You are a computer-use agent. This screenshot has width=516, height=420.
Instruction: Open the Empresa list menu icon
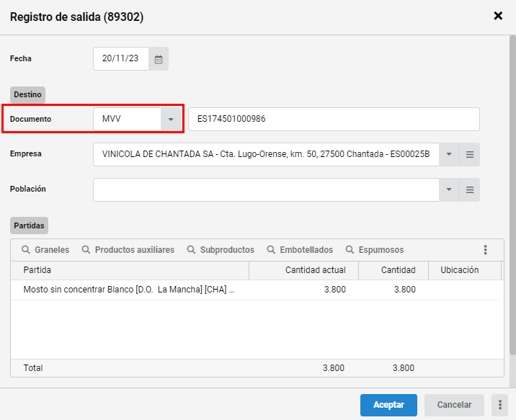[x=470, y=154]
